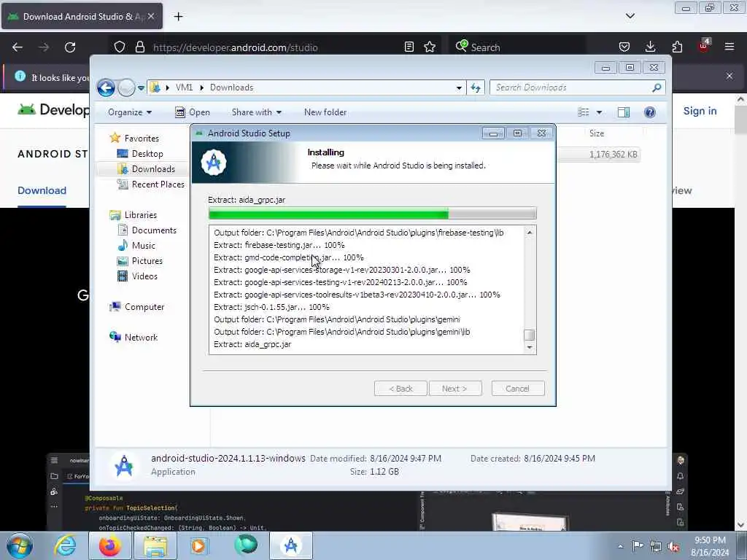The height and width of the screenshot is (560, 747).
Task: Toggle the preview pane icon in Explorer
Action: click(624, 112)
